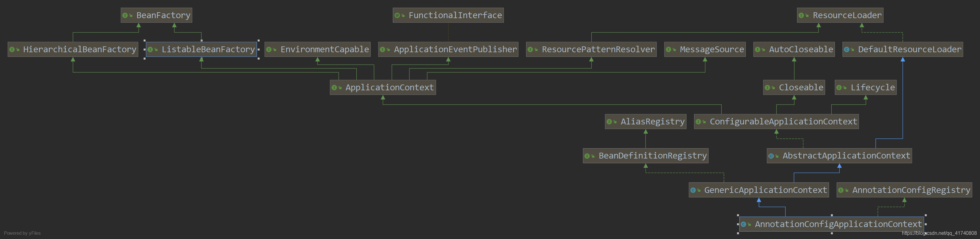This screenshot has width=980, height=239.
Task: Select the GenericApplicationContext node text
Action: pyautogui.click(x=766, y=190)
